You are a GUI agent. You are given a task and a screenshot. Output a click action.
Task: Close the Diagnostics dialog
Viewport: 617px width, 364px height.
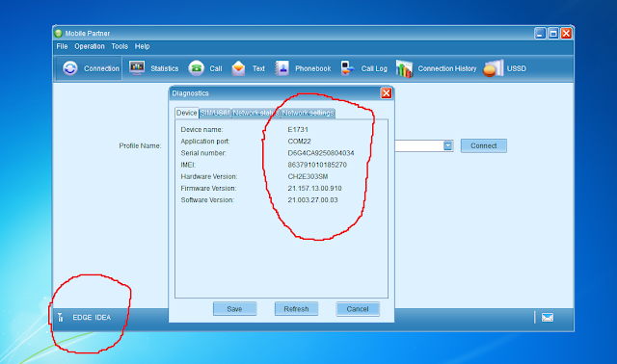coord(386,93)
